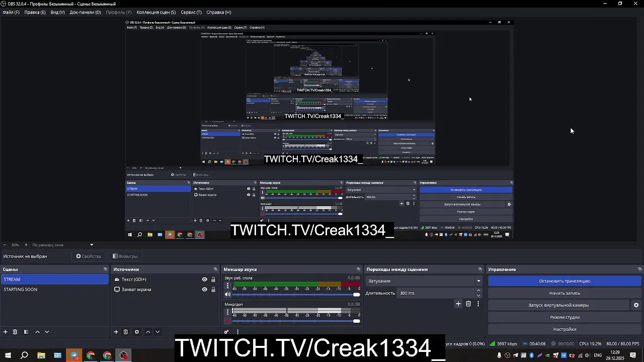Move the source down in Источники list

(157, 332)
